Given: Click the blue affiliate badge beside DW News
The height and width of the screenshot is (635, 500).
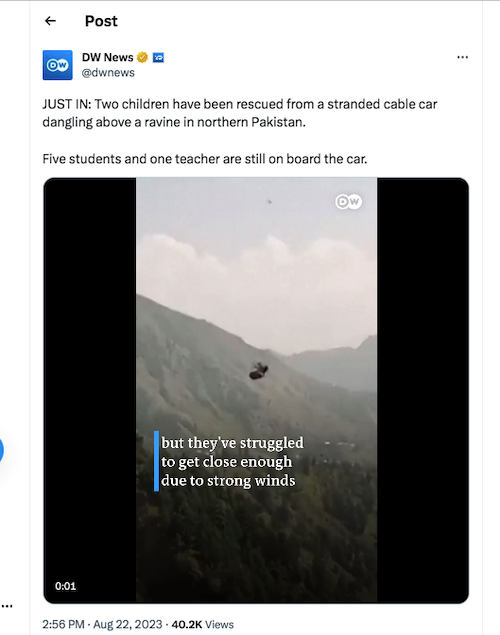Looking at the screenshot, I should pyautogui.click(x=158, y=58).
